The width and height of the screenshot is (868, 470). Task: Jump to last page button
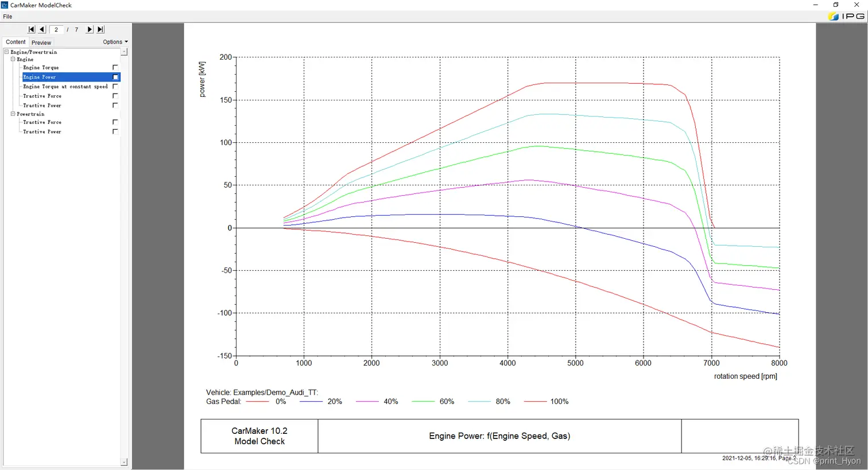[100, 29]
